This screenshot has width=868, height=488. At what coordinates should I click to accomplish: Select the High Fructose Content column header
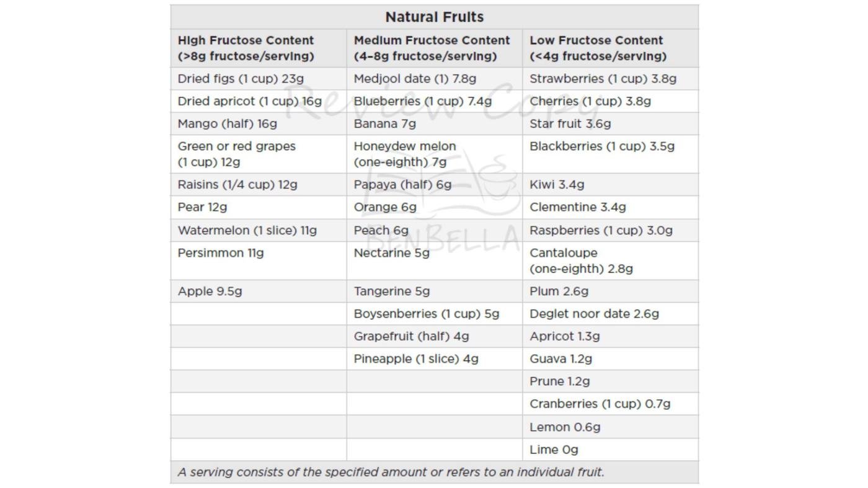tap(246, 48)
